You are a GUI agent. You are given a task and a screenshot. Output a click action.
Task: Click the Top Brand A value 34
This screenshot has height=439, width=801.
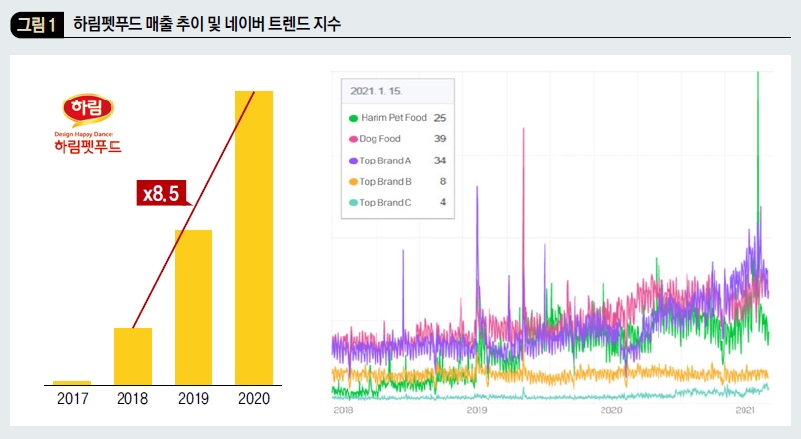440,160
